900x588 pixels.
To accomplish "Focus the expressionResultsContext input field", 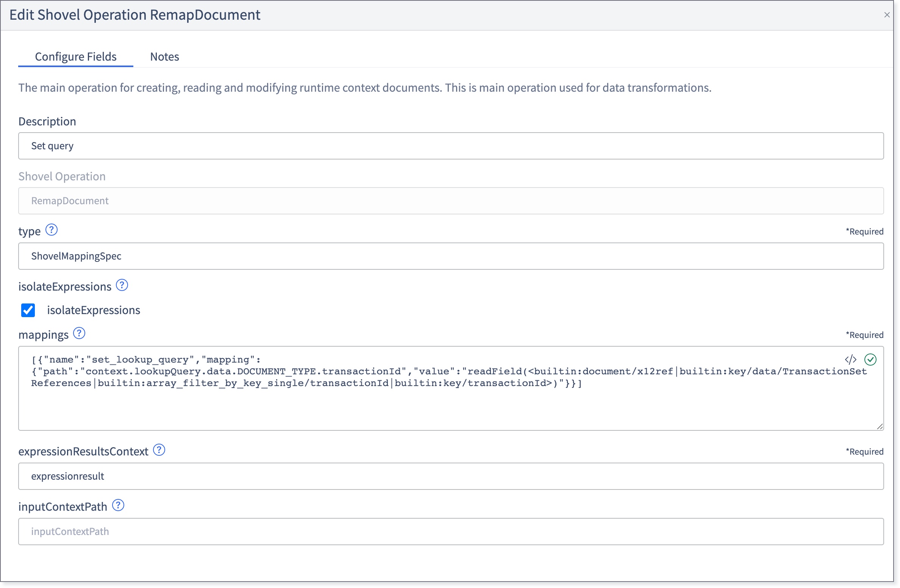I will click(x=451, y=476).
